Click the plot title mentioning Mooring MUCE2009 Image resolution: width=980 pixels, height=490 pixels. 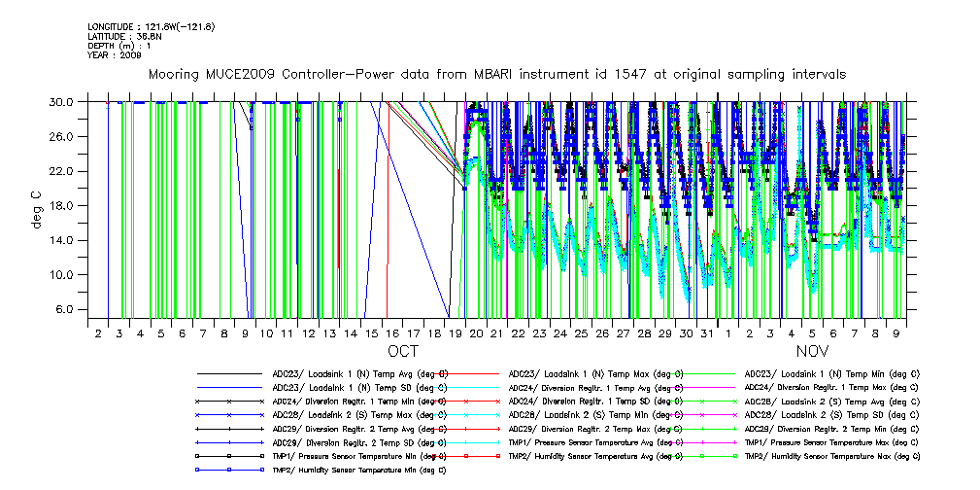click(496, 74)
